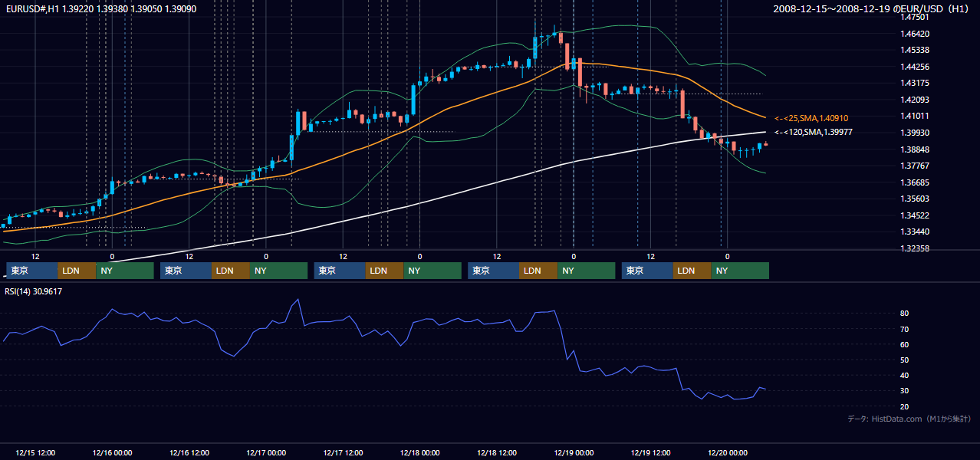The width and height of the screenshot is (980, 460).
Task: Click RSI scale value 40
Action: point(905,375)
